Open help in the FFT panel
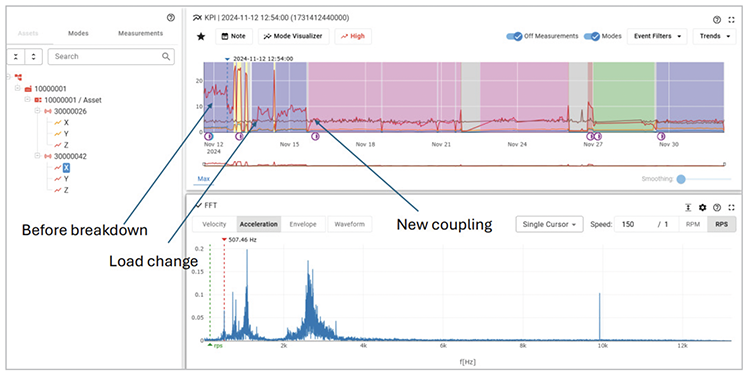Screen dimensions: 750x375 coord(717,208)
